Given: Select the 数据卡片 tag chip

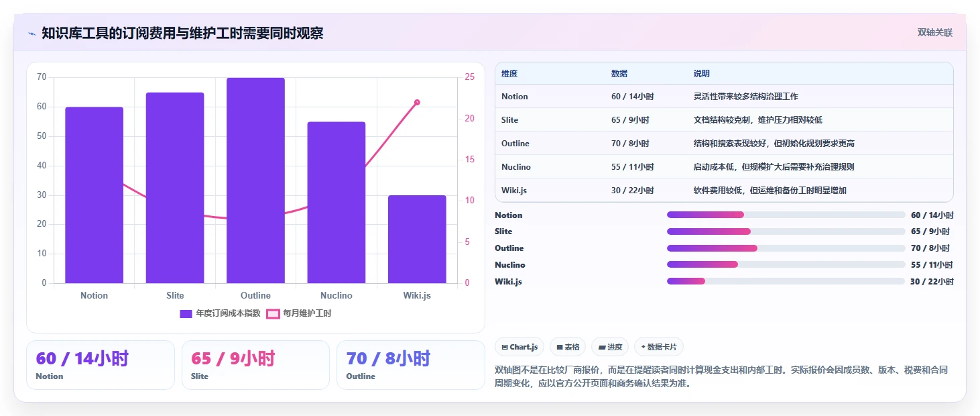Looking at the screenshot, I should click(x=659, y=347).
